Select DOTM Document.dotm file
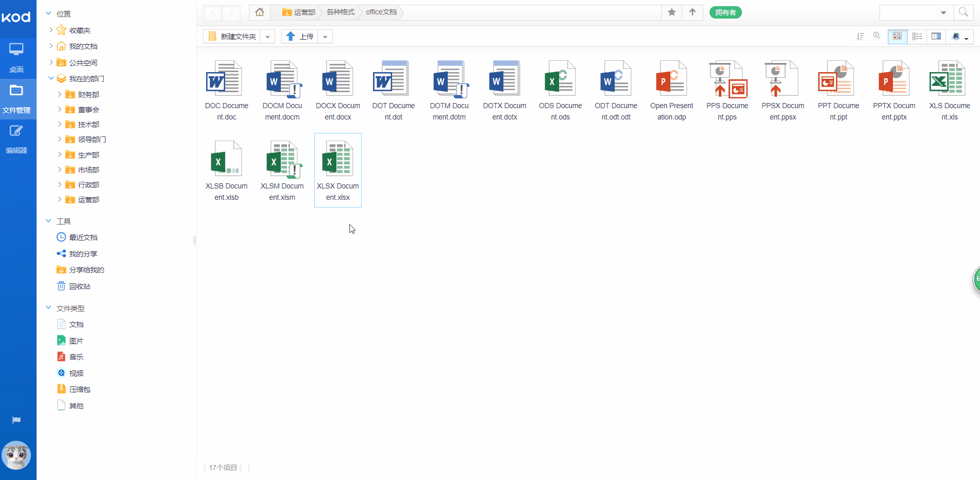This screenshot has height=480, width=980. point(449,91)
